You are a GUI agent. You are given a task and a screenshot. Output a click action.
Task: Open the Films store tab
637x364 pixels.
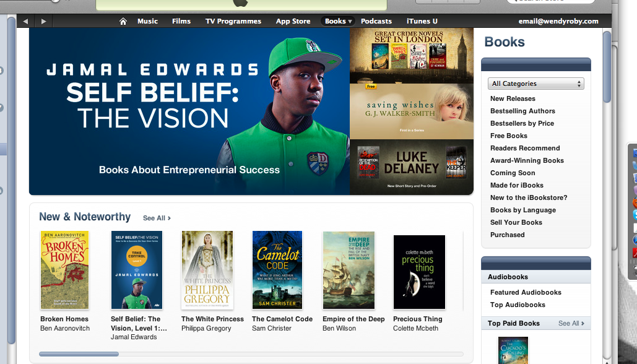(181, 21)
